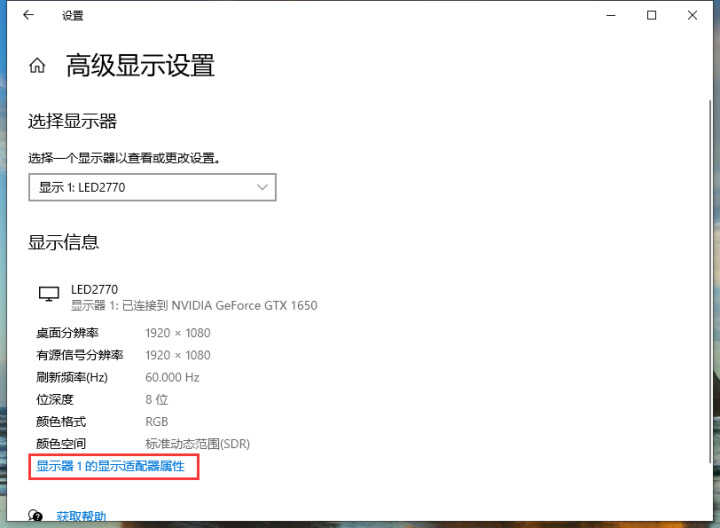The height and width of the screenshot is (528, 720).
Task: Click the monitor icon beside LED2770
Action: pyautogui.click(x=49, y=294)
